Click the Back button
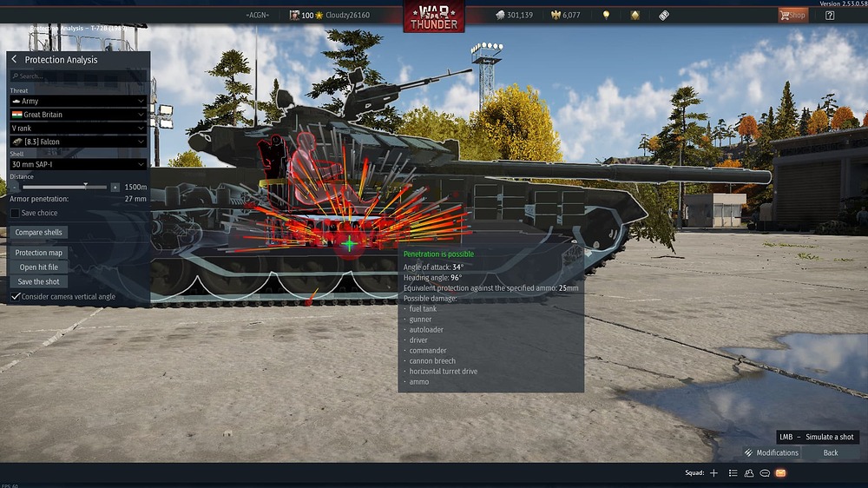 click(x=831, y=452)
